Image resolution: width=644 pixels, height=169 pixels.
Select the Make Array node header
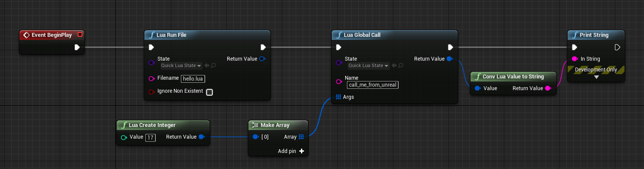tap(278, 125)
